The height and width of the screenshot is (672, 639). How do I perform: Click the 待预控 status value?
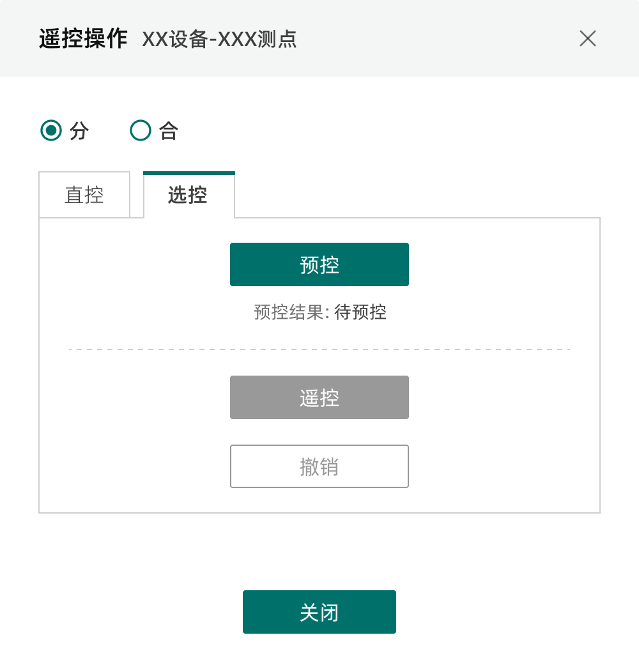[360, 312]
